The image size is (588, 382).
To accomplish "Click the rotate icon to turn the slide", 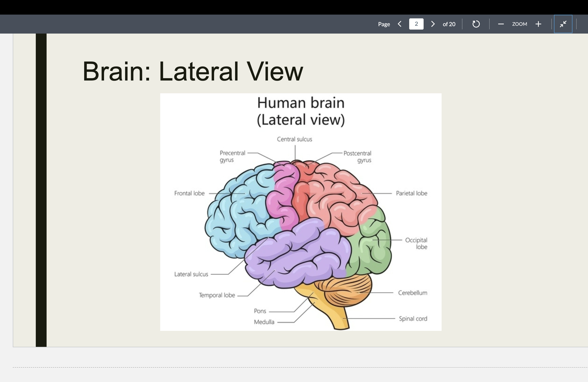I will coord(476,24).
